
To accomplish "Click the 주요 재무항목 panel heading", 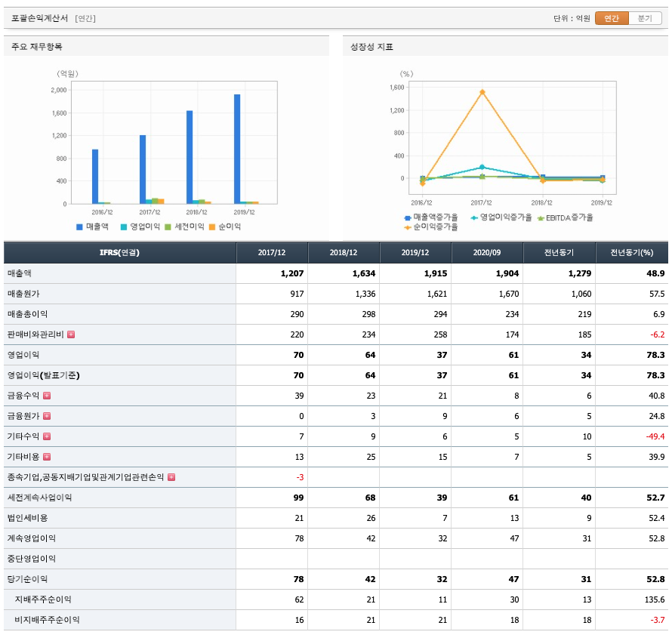I will (37, 47).
